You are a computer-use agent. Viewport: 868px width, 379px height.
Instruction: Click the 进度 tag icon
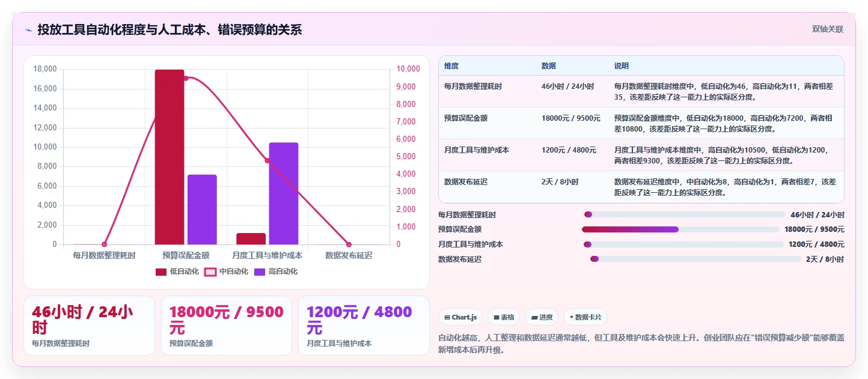click(x=534, y=317)
